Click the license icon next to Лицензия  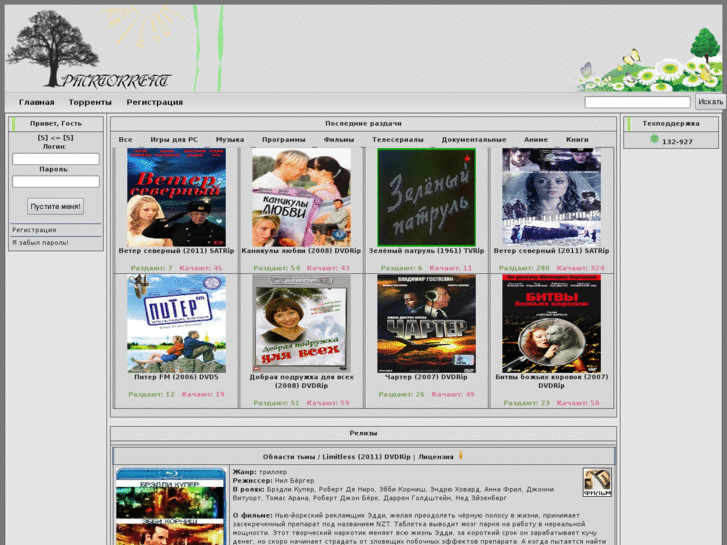pos(460,455)
